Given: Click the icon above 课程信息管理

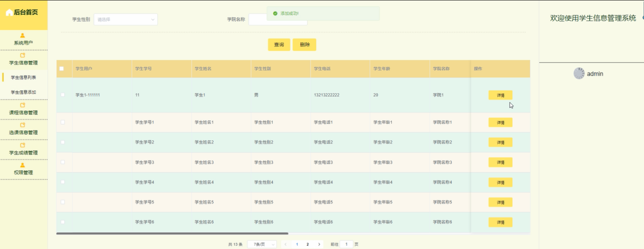Looking at the screenshot, I should [23, 105].
